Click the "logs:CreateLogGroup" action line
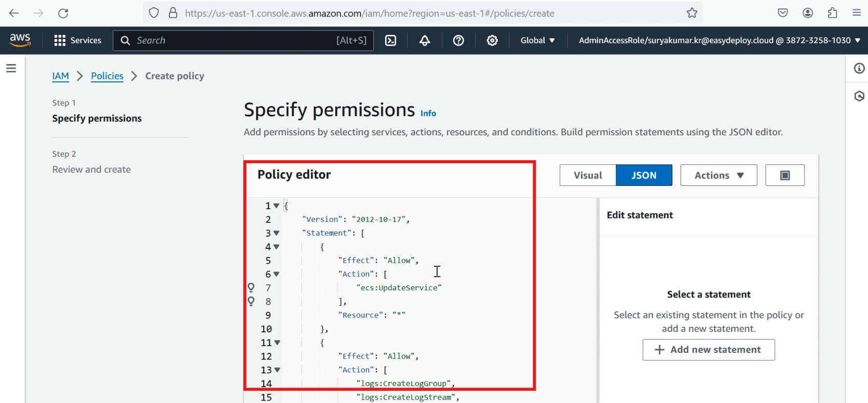Screen dimensions: 868x403 (406, 384)
